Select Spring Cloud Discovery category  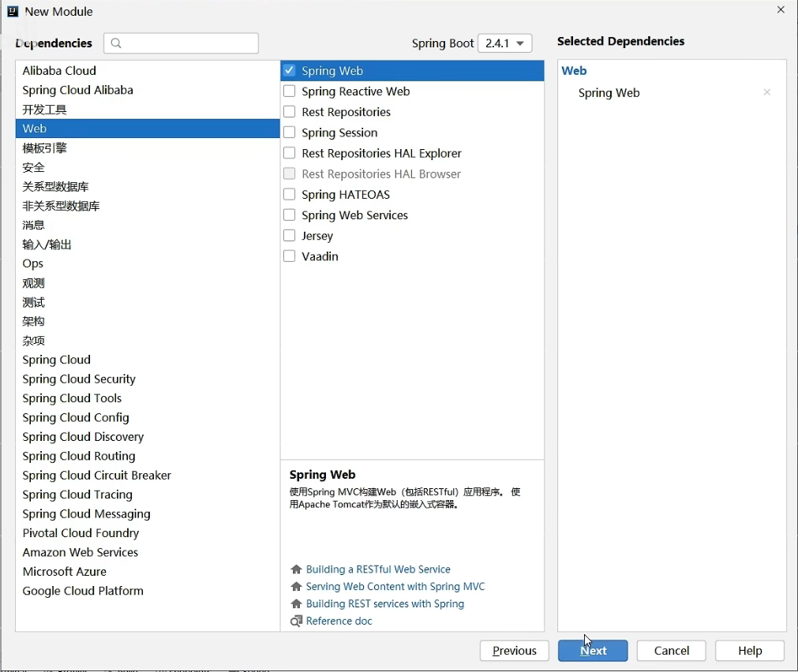(148, 437)
